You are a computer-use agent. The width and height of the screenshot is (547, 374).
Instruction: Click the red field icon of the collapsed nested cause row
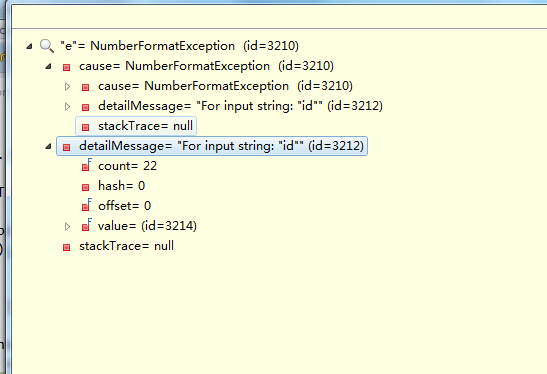coord(85,87)
